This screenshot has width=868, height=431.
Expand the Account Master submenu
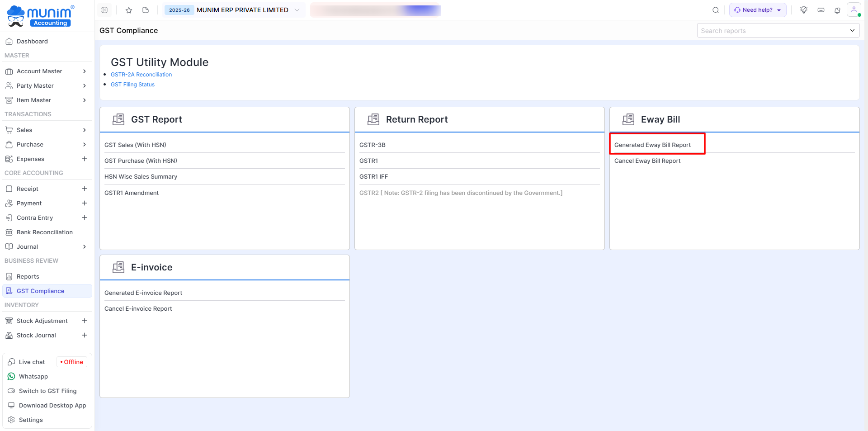tap(84, 71)
